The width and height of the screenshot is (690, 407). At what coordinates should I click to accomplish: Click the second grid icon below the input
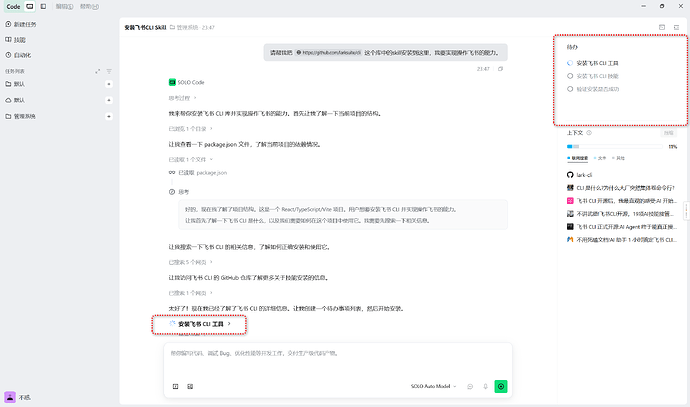click(190, 386)
